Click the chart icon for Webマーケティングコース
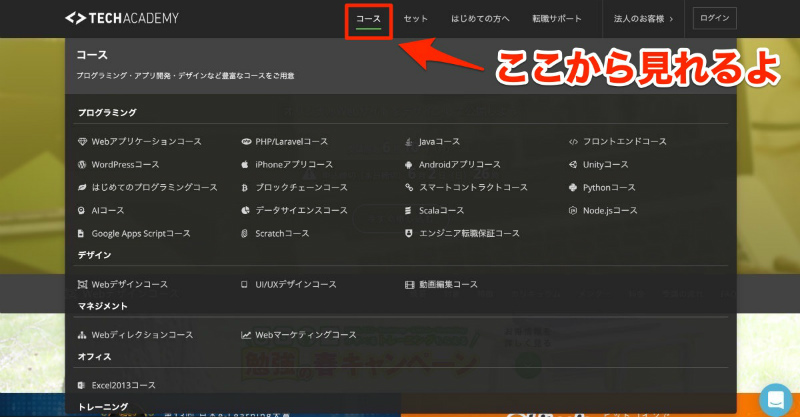This screenshot has width=800, height=417. [246, 335]
